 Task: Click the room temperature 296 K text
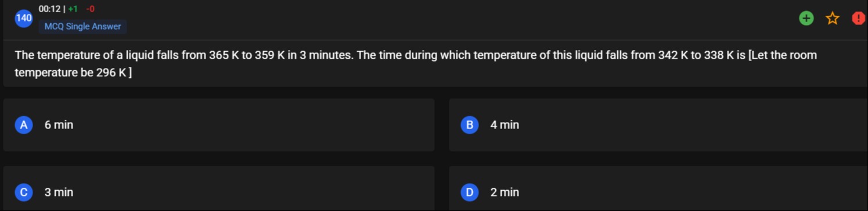pyautogui.click(x=73, y=73)
